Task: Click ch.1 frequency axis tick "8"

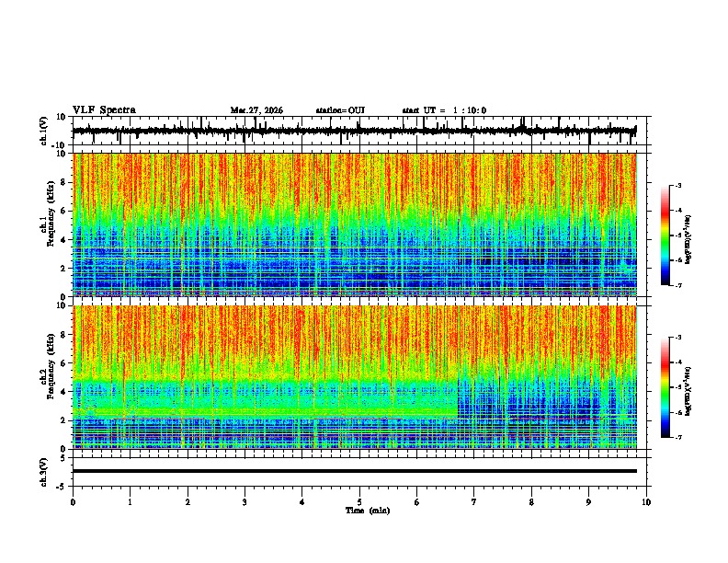Action: point(64,182)
